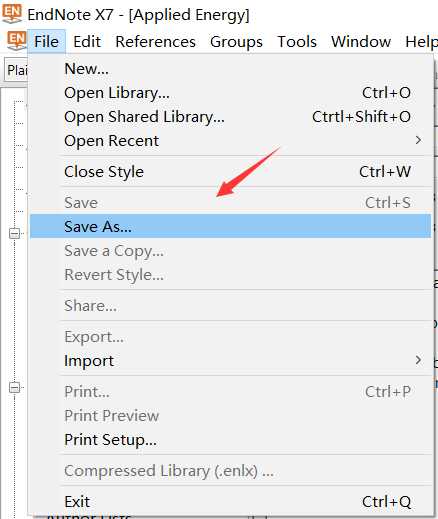Expand the Import submenu arrow

click(x=418, y=360)
